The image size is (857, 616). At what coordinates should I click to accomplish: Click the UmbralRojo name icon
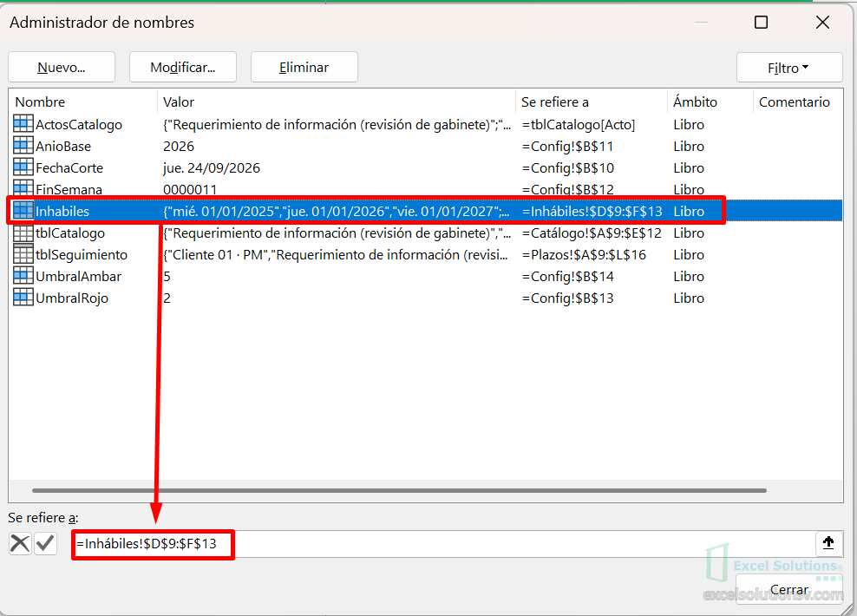(x=23, y=298)
